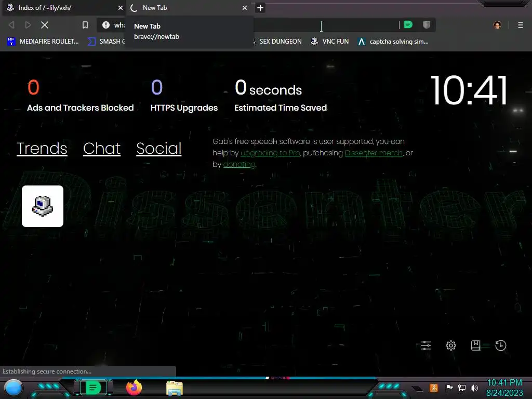The width and height of the screenshot is (532, 399).
Task: Open the VNC FUN bookmark
Action: (x=329, y=42)
